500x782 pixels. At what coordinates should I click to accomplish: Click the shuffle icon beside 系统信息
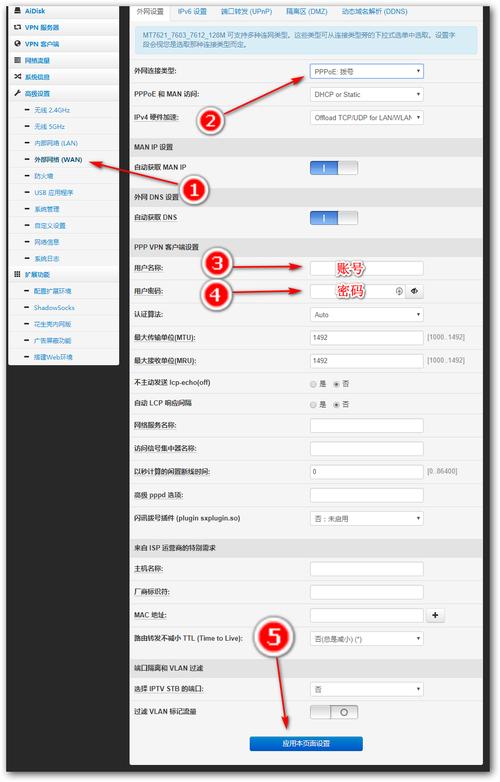(x=17, y=76)
